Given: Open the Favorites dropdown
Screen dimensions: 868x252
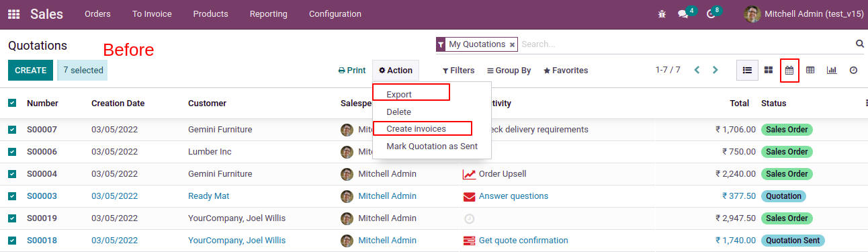Looking at the screenshot, I should 565,71.
